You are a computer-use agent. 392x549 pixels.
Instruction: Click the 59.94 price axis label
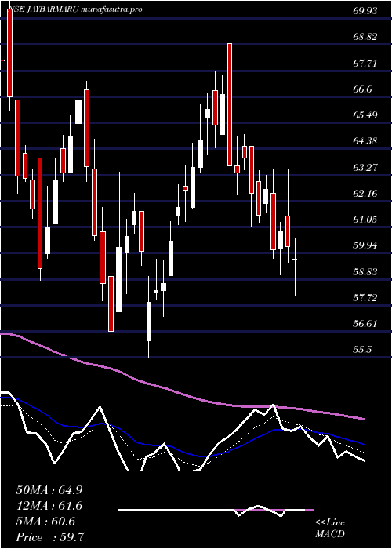pyautogui.click(x=365, y=245)
